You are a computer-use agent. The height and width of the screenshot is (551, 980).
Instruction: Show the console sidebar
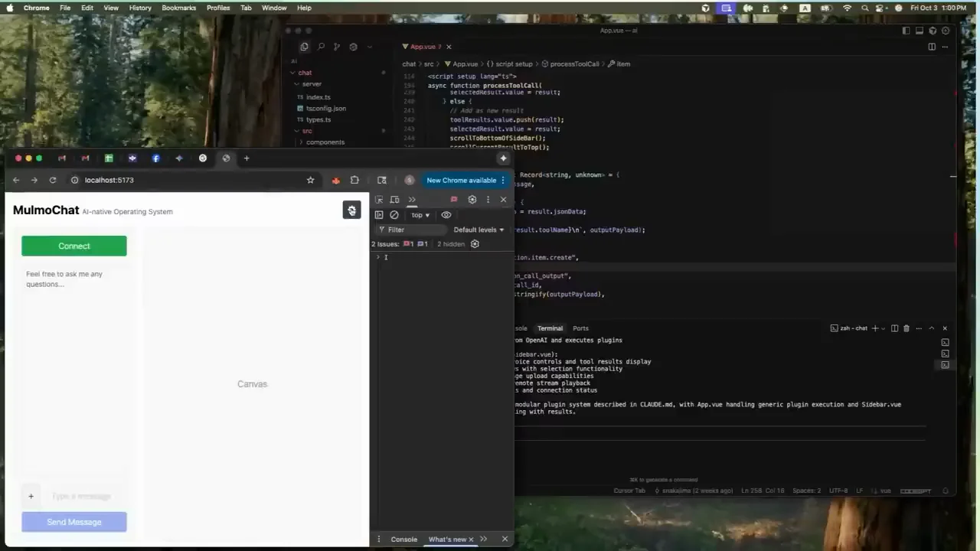tap(379, 215)
